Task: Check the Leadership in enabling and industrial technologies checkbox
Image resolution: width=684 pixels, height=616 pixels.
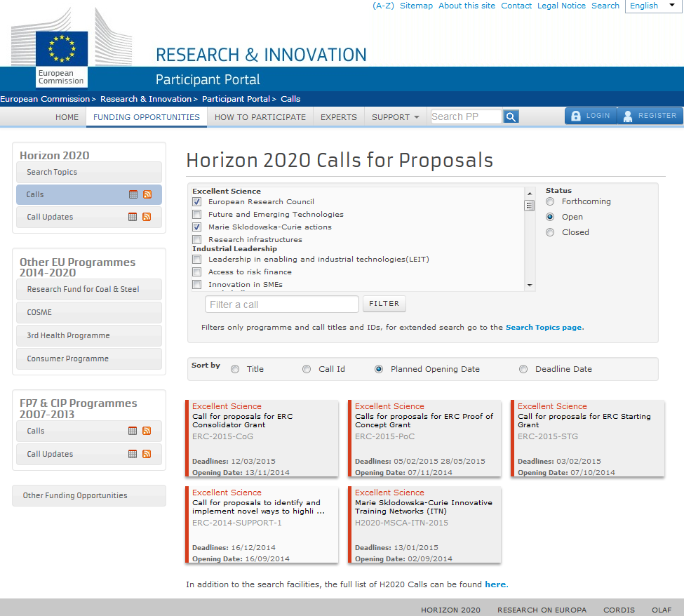Action: [x=197, y=260]
